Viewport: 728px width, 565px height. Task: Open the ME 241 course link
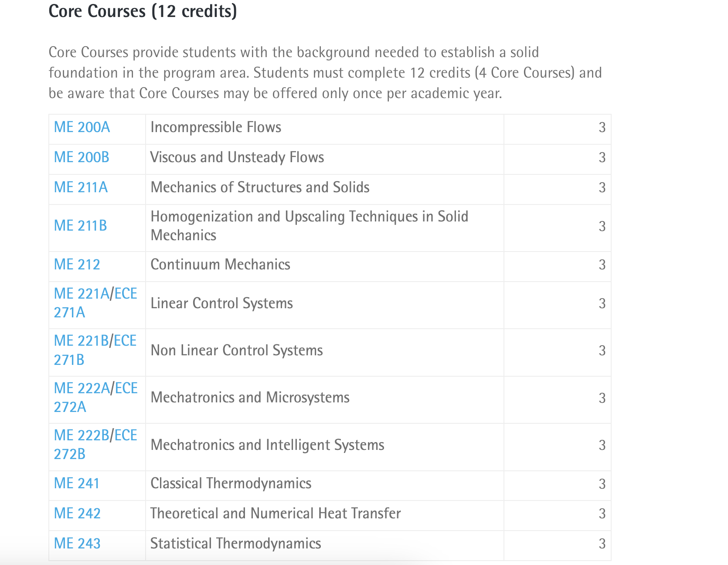click(77, 483)
